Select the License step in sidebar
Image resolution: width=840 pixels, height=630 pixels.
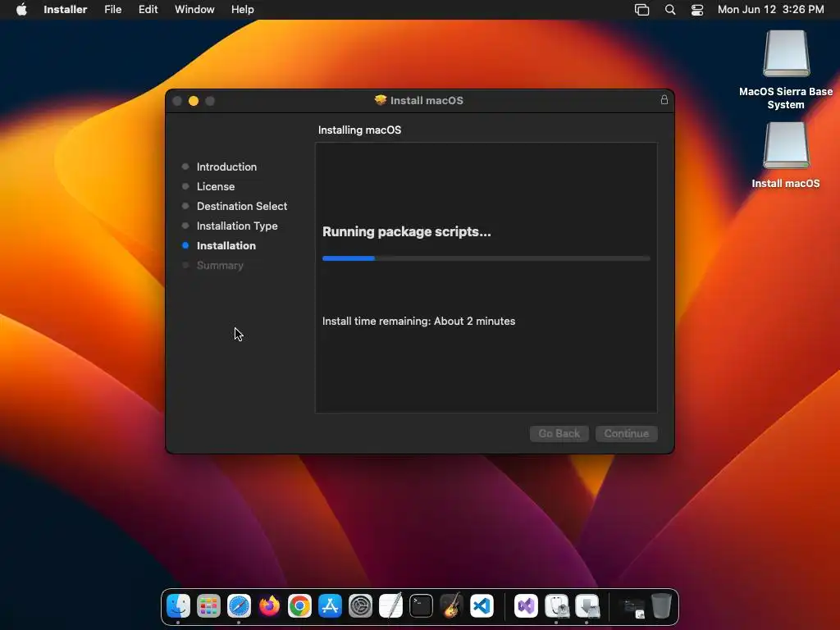[x=216, y=186]
